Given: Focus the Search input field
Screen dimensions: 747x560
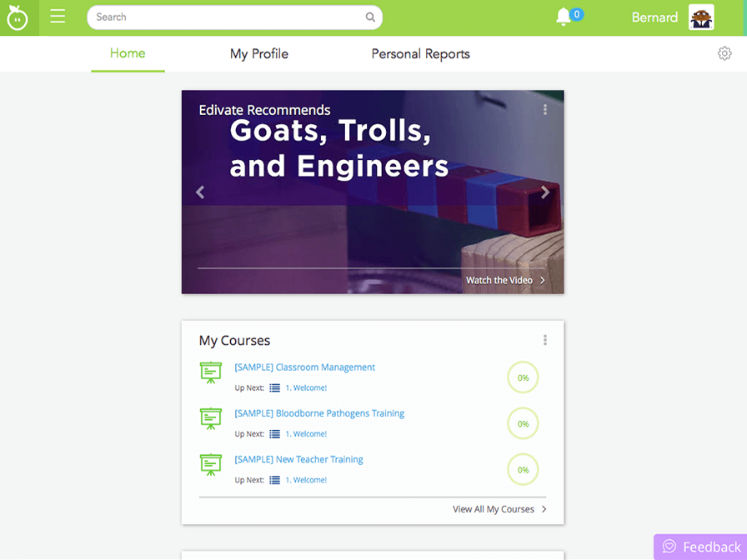Looking at the screenshot, I should click(x=234, y=17).
